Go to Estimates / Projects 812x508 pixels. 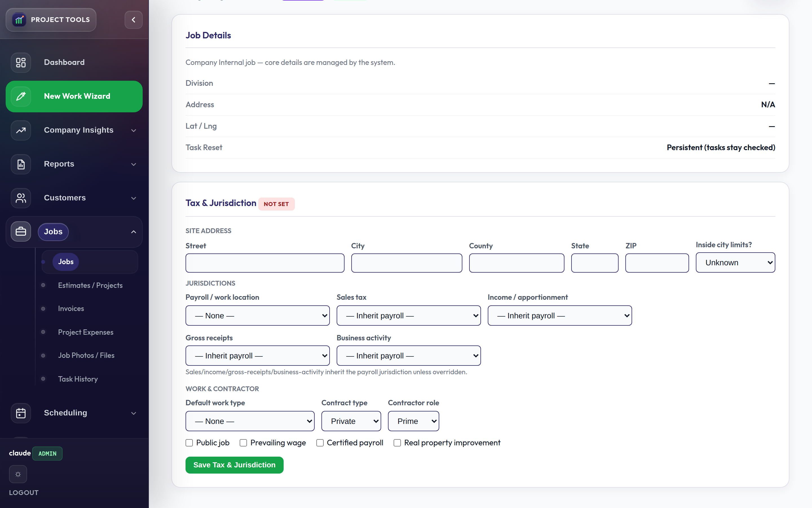click(x=90, y=285)
